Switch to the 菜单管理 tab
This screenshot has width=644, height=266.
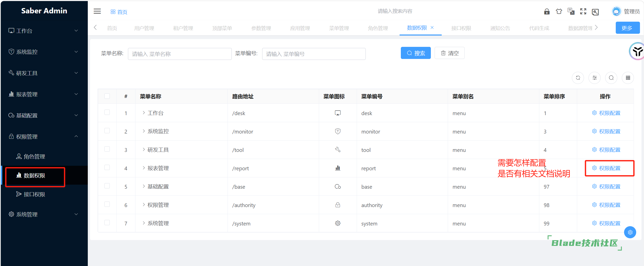click(x=339, y=28)
